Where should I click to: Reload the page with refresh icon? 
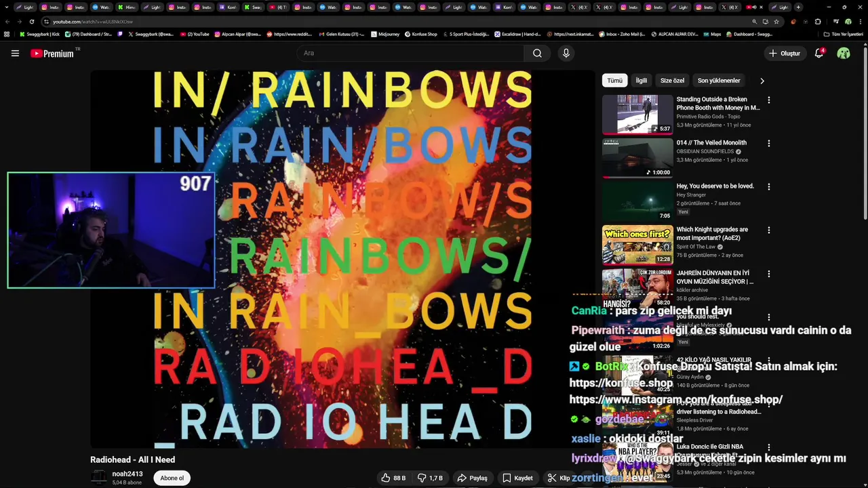31,22
